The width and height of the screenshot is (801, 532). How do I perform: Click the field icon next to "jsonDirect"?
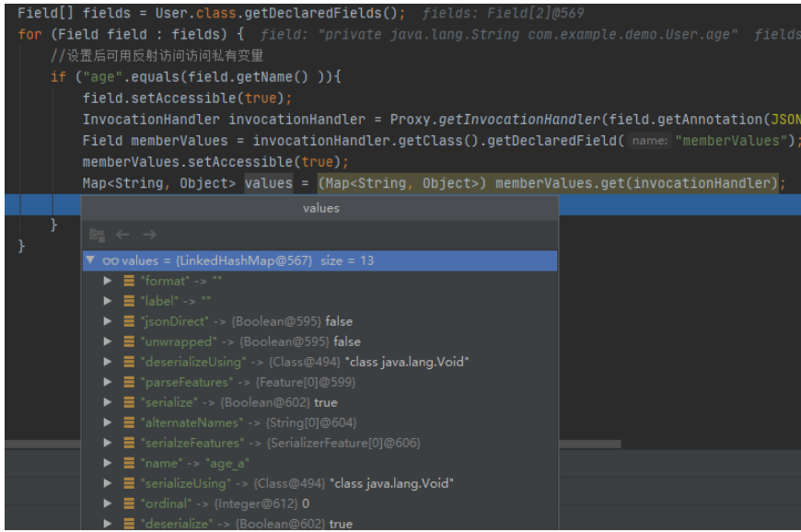point(129,321)
